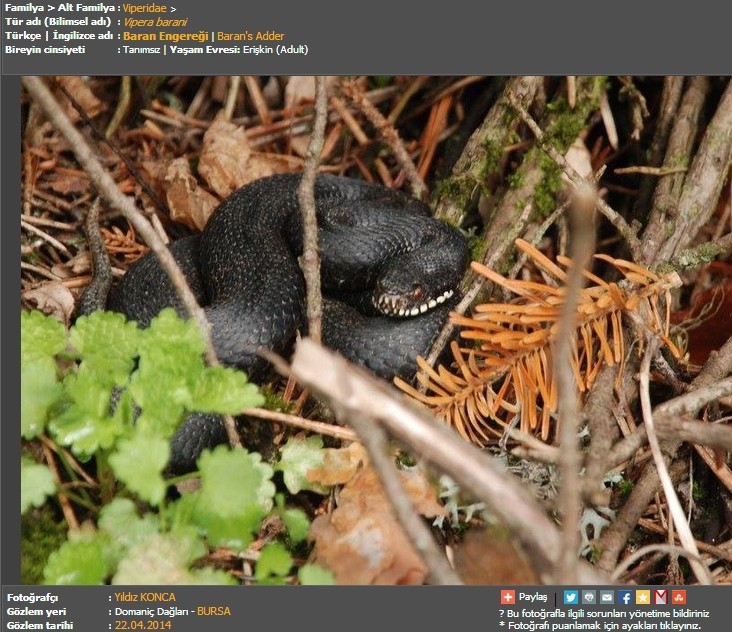Click the observation date 22.04.2014
The image size is (732, 632).
tap(142, 625)
